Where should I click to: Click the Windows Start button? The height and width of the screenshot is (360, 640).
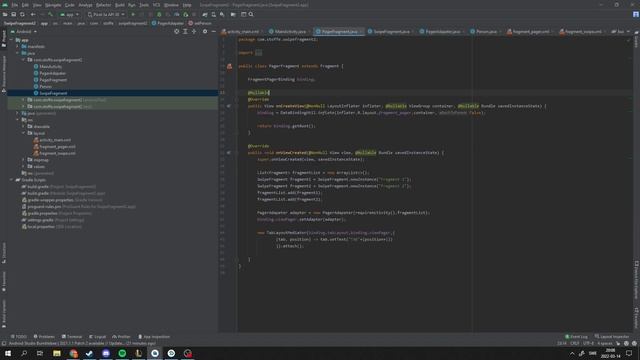pyautogui.click(x=8, y=353)
